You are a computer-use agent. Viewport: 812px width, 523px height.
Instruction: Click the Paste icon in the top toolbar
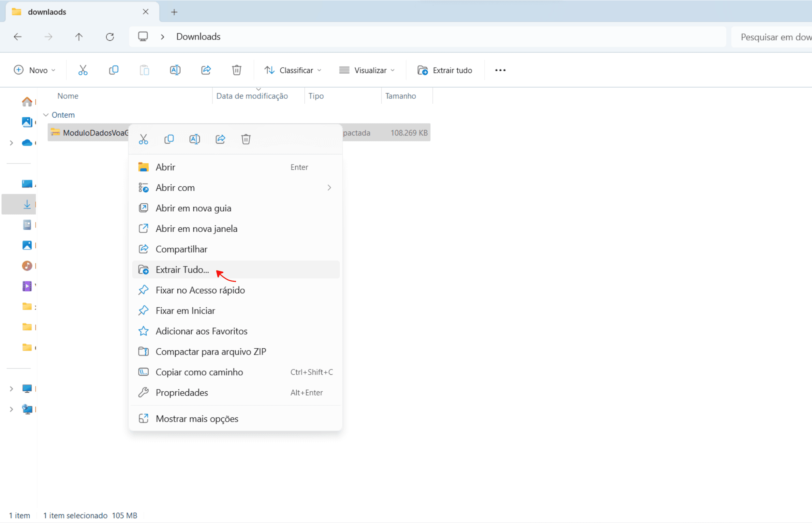(x=144, y=70)
